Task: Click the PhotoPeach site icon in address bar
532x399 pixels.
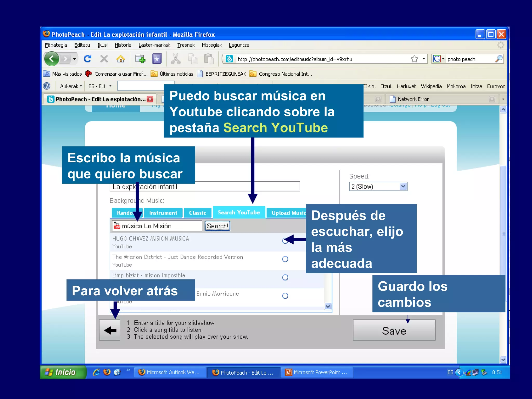Action: tap(229, 59)
